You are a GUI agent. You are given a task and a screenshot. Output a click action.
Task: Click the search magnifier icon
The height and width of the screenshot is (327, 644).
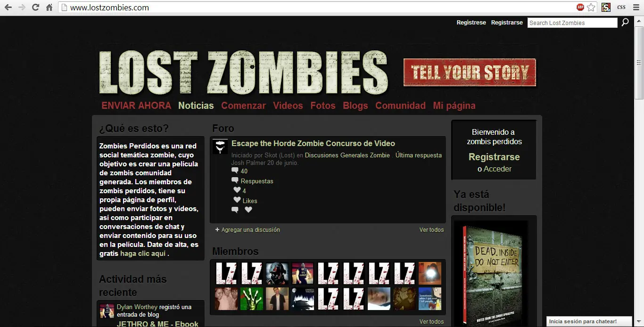pyautogui.click(x=625, y=22)
